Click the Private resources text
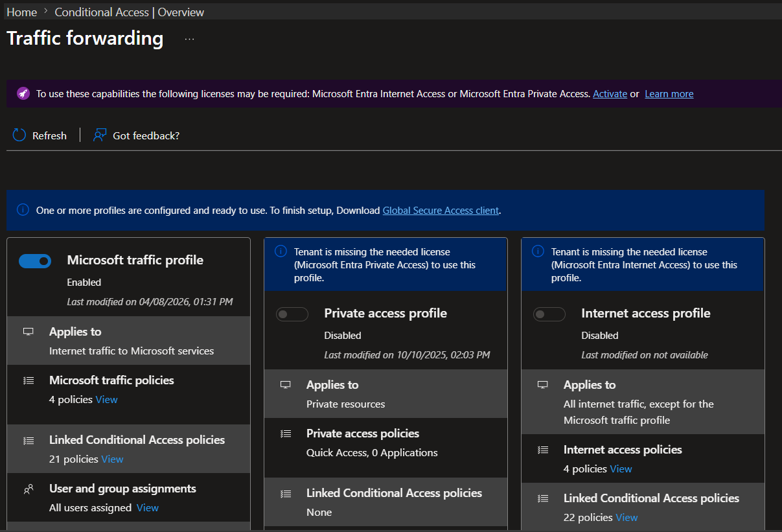Viewport: 782px width, 532px height. click(x=346, y=404)
